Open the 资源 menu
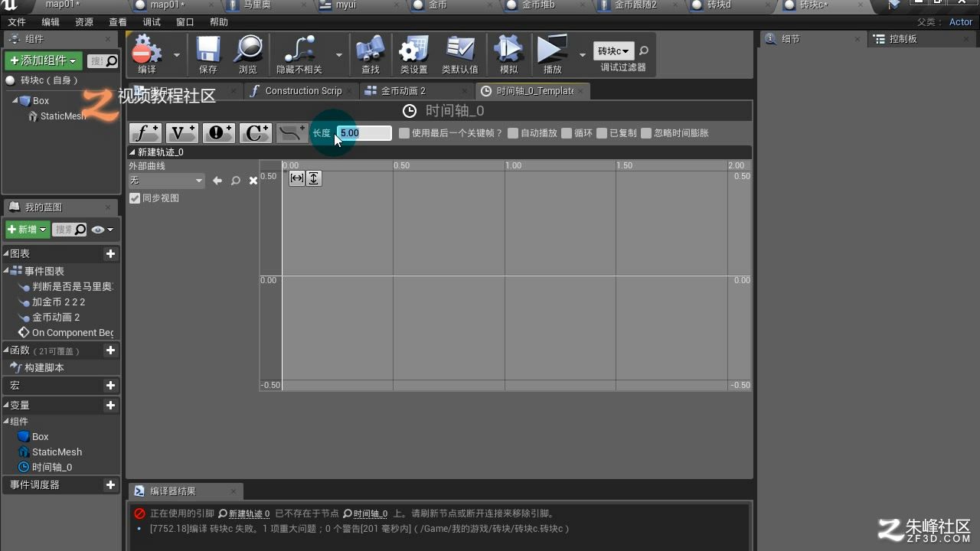Image resolution: width=980 pixels, height=551 pixels. coord(84,22)
